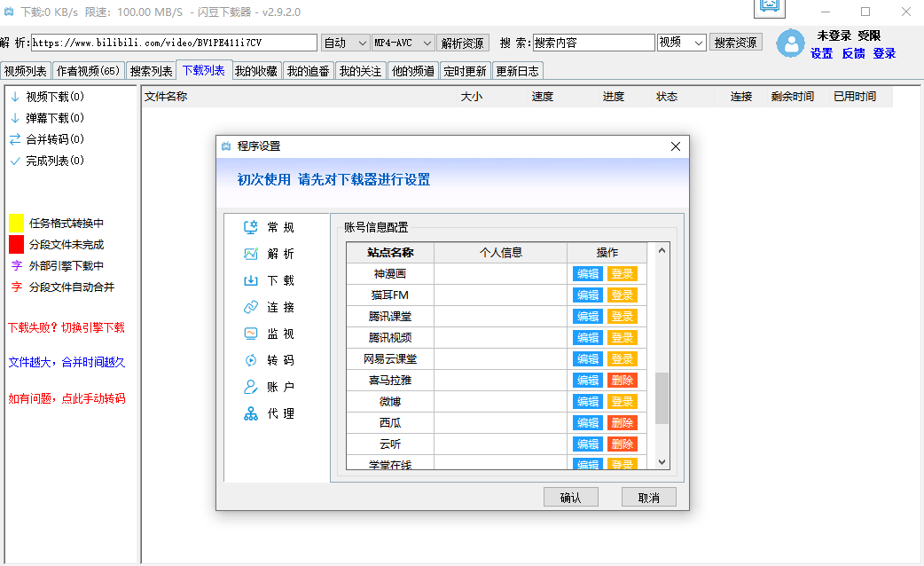Click 编辑 for 腾讯视频 row
This screenshot has height=566, width=924.
tap(588, 337)
